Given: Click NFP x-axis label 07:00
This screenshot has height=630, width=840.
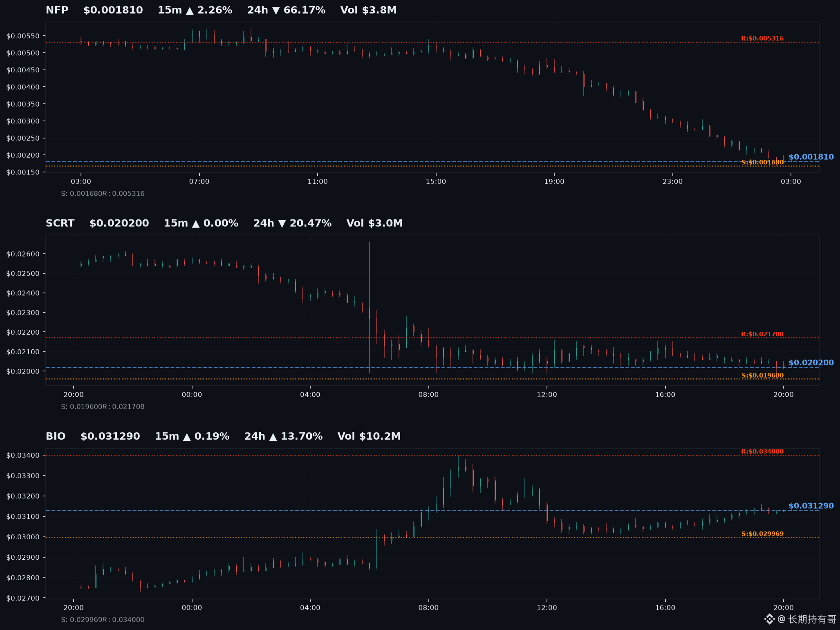Looking at the screenshot, I should point(199,182).
